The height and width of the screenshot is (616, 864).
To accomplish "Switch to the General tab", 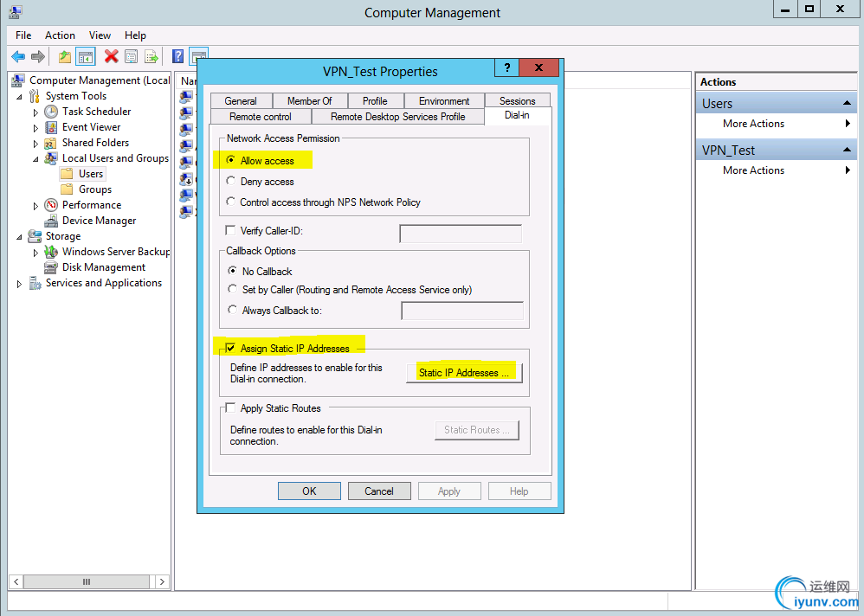I will click(241, 100).
